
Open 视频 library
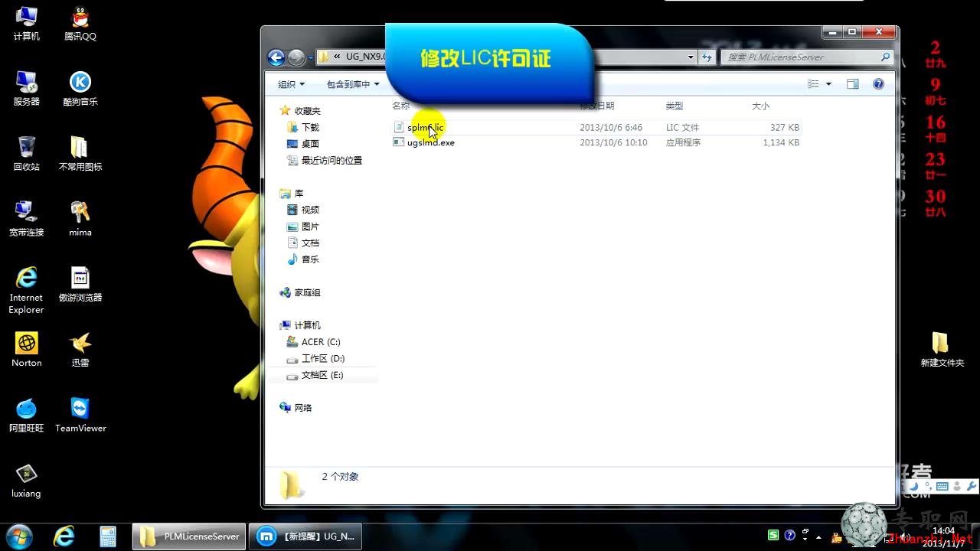[x=310, y=210]
